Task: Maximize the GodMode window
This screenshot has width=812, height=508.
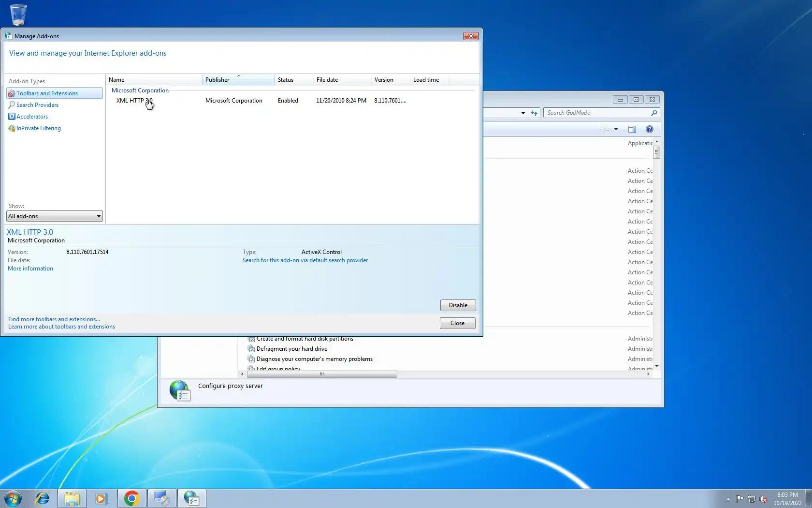Action: 636,100
